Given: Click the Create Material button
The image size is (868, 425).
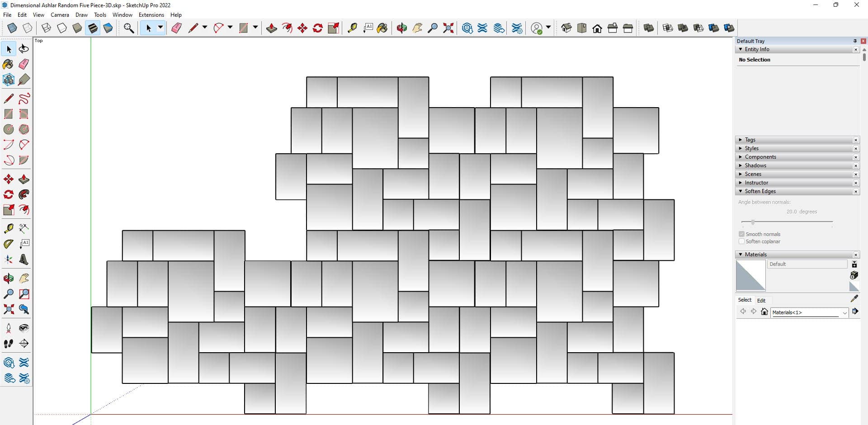Looking at the screenshot, I should point(854,275).
